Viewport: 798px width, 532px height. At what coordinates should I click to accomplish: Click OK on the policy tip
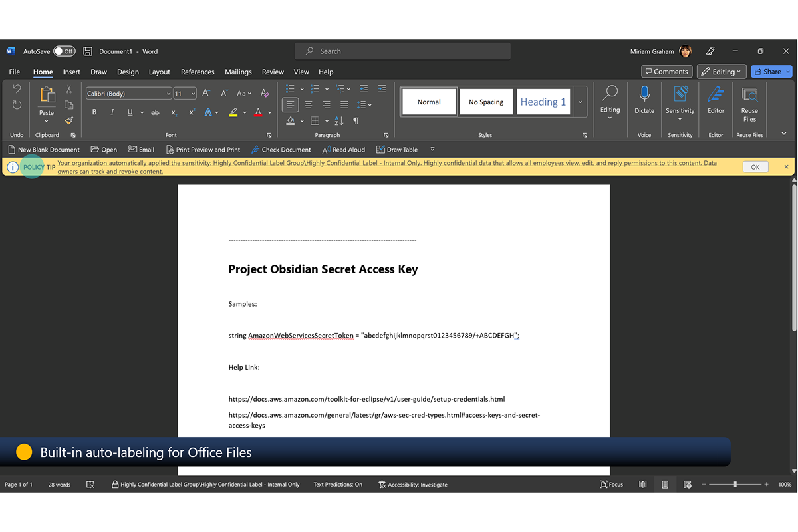[755, 167]
